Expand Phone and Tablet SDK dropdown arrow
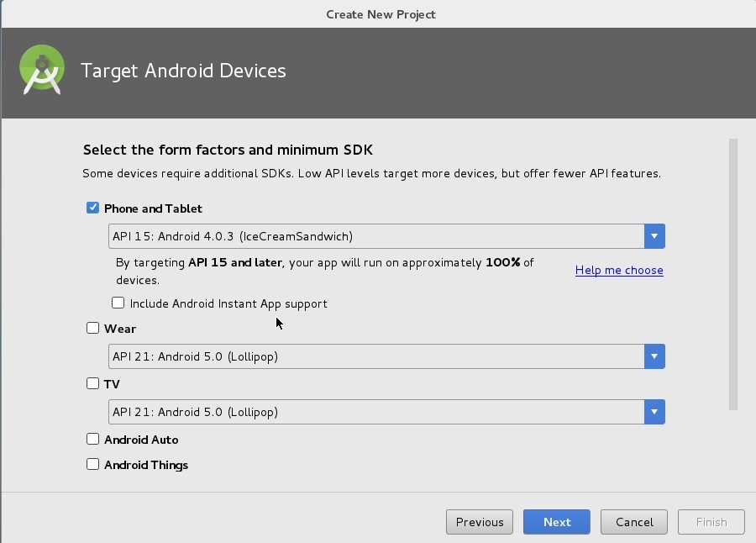The width and height of the screenshot is (756, 543). (654, 236)
